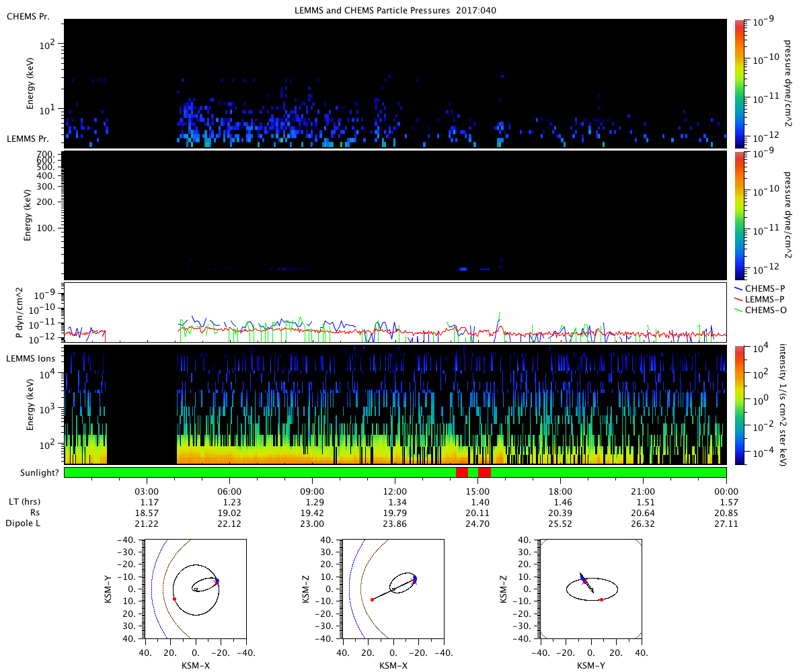The width and height of the screenshot is (807, 672).
Task: Open the KSM-Y versus KSM-Z orbit plot
Action: coord(592,589)
